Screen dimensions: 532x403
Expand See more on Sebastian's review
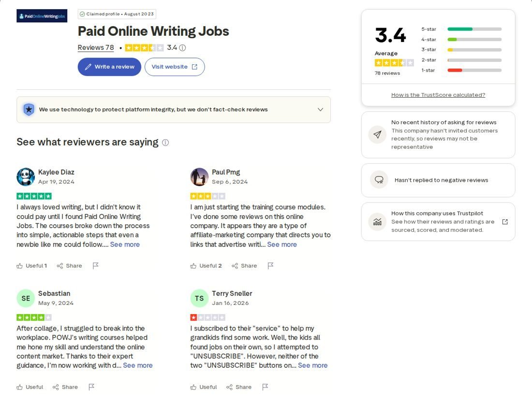pos(138,365)
